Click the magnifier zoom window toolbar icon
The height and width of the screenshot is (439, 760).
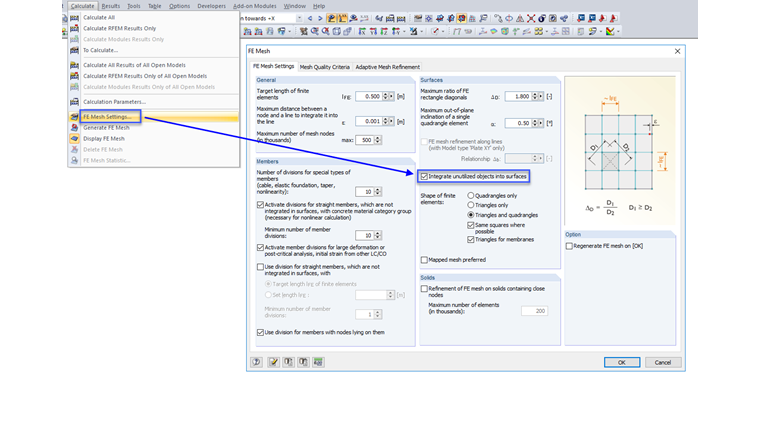pyautogui.click(x=314, y=31)
